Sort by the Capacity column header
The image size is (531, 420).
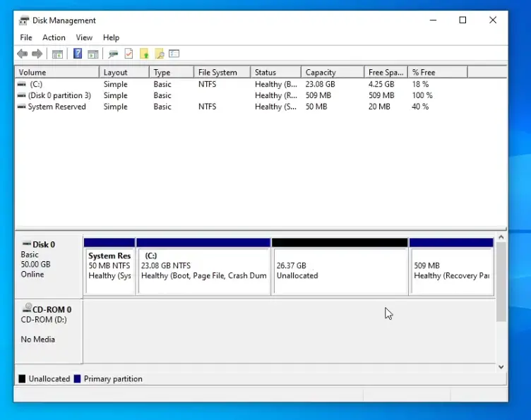(333, 73)
